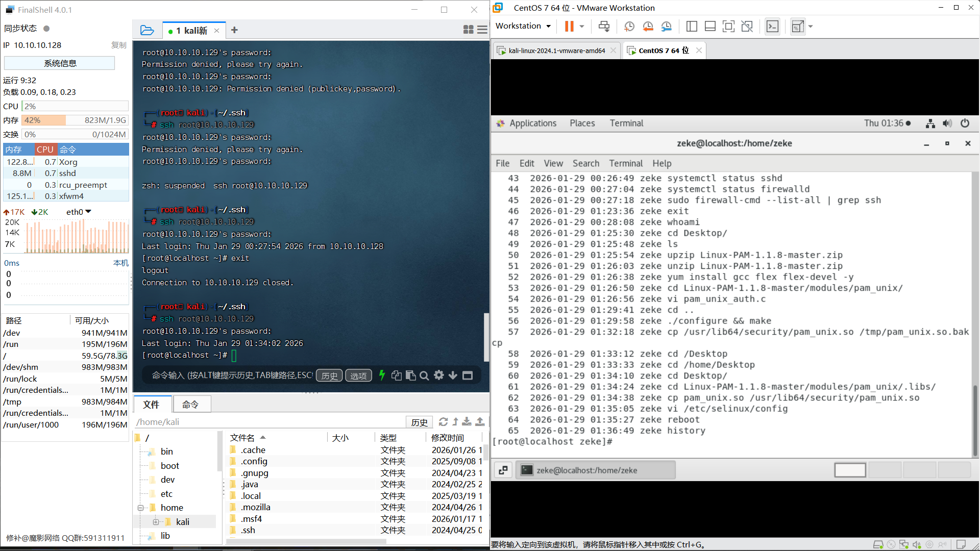Toggle the grid layout view in FinalShell
This screenshot has width=980, height=551.
click(x=468, y=30)
